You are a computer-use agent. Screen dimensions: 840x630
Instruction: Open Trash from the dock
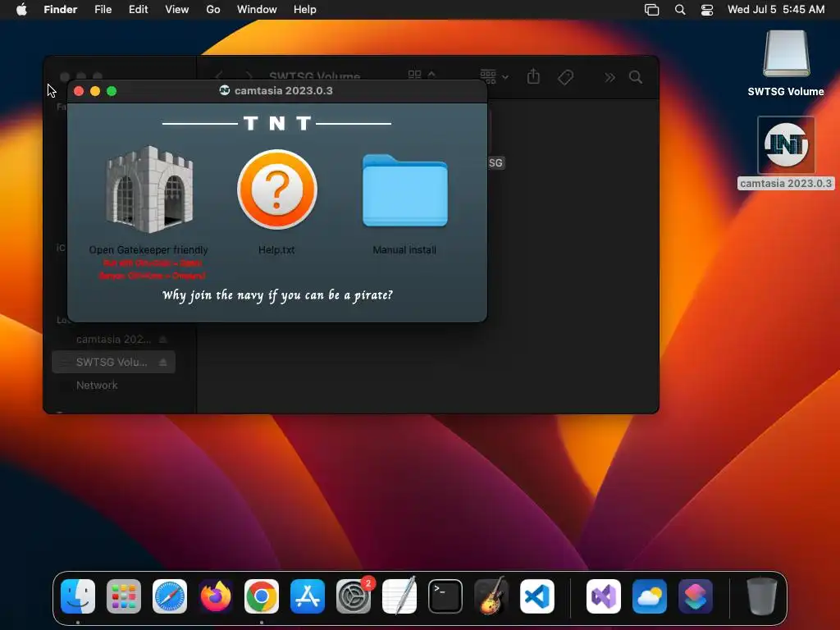pyautogui.click(x=762, y=596)
